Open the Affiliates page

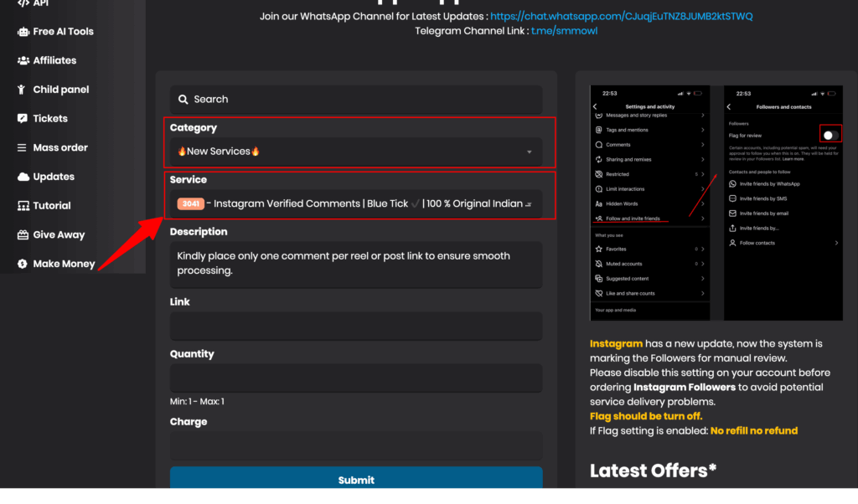pyautogui.click(x=54, y=60)
